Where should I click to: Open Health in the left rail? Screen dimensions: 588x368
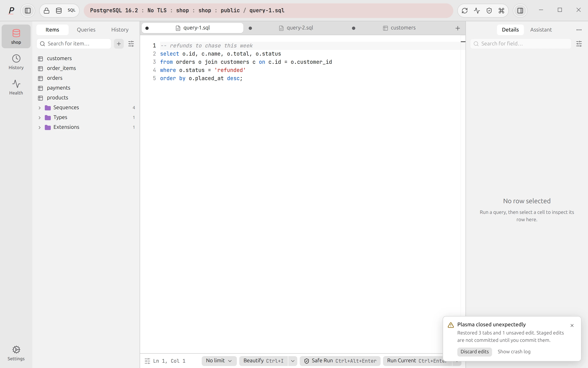(x=16, y=87)
